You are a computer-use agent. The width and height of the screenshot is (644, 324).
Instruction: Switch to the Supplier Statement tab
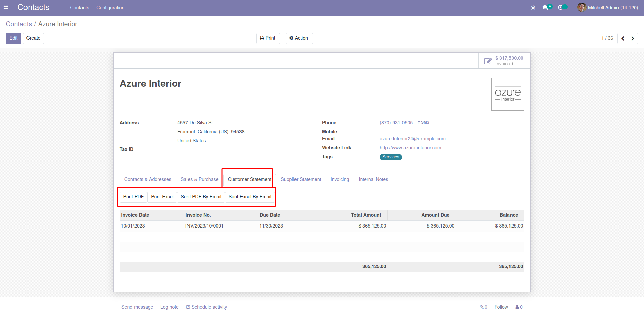pyautogui.click(x=301, y=179)
